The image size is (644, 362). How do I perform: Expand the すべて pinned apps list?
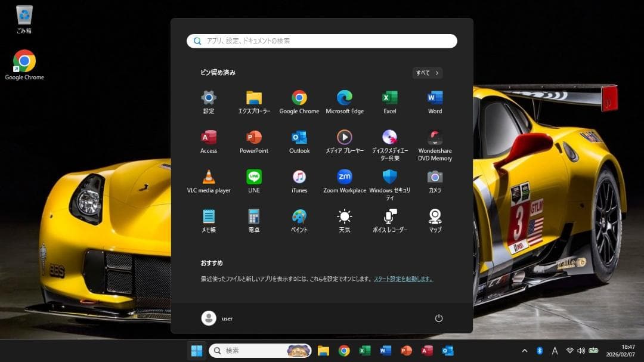click(x=427, y=73)
